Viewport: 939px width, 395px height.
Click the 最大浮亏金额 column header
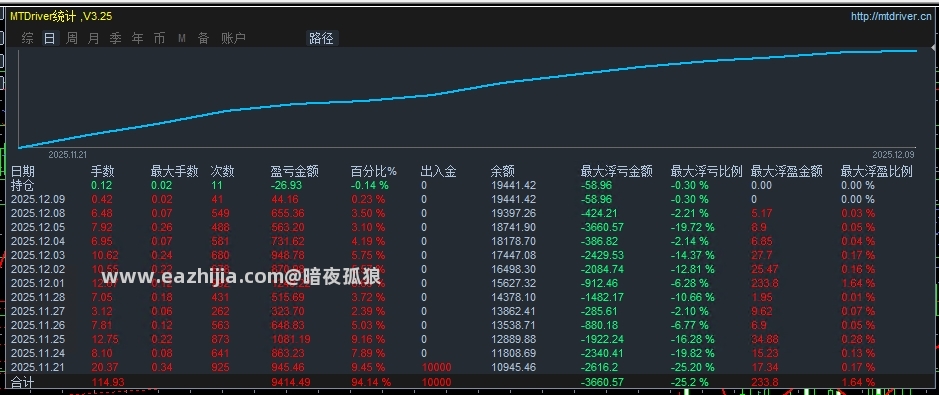[617, 172]
